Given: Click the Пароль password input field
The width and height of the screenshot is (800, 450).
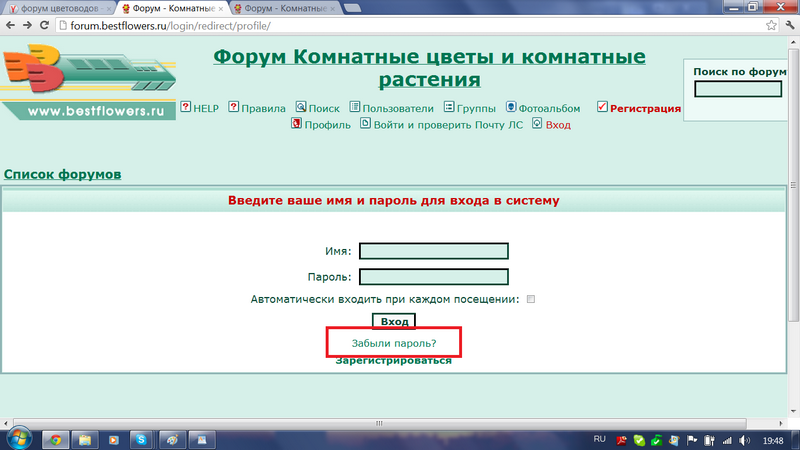Looking at the screenshot, I should click(x=434, y=277).
